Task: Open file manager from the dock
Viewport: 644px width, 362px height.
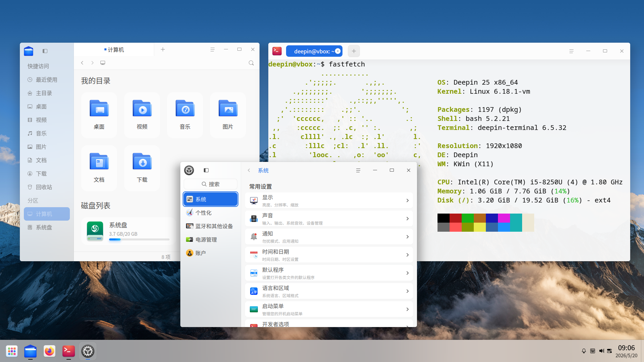Action: tap(31, 351)
